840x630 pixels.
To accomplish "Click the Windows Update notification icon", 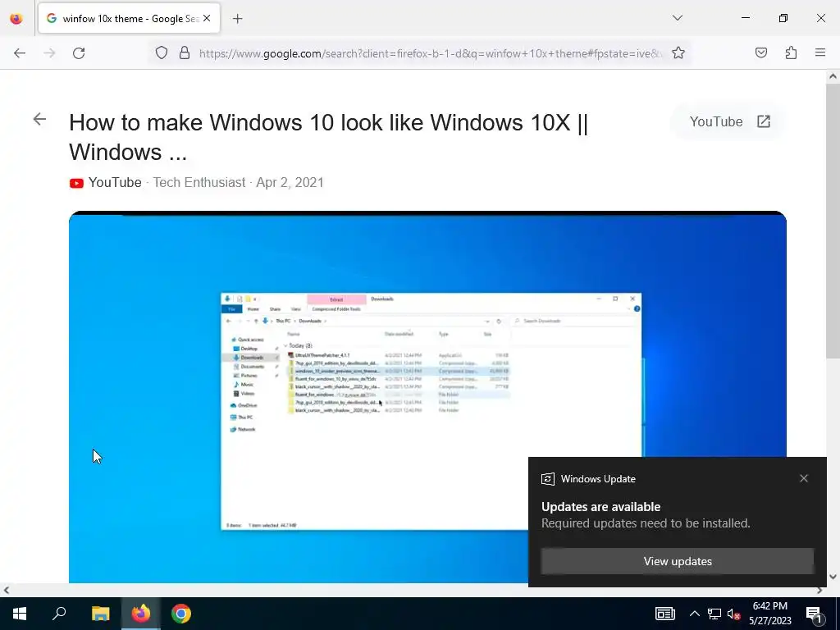I will pyautogui.click(x=547, y=479).
